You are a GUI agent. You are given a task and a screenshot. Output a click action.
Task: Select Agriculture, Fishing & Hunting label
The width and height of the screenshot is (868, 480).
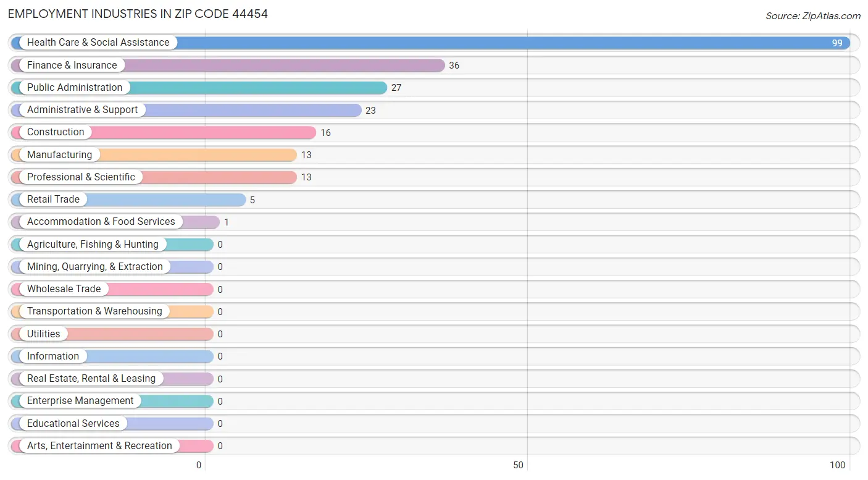(93, 244)
